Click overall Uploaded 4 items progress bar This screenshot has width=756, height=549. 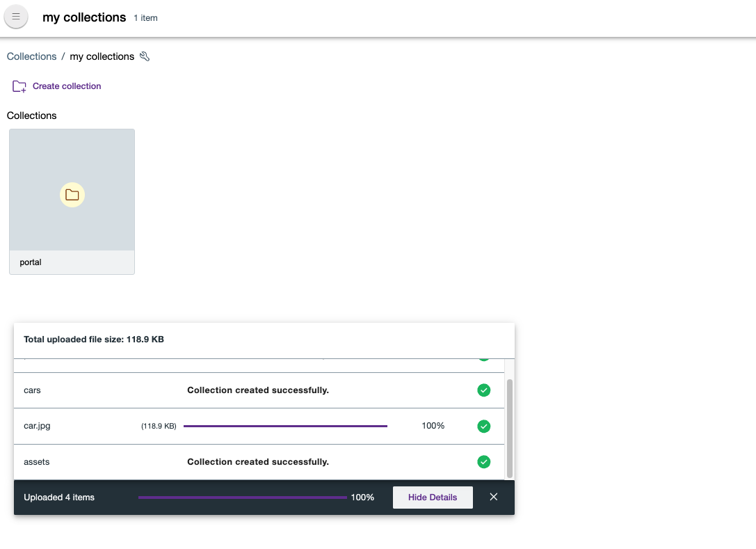coord(243,498)
